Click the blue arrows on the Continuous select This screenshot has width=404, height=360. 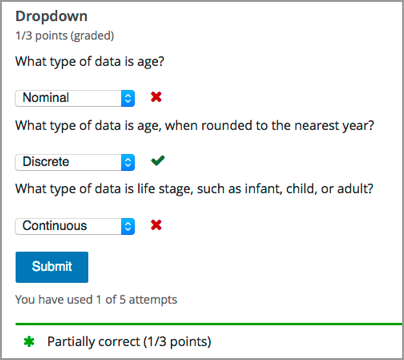point(128,226)
